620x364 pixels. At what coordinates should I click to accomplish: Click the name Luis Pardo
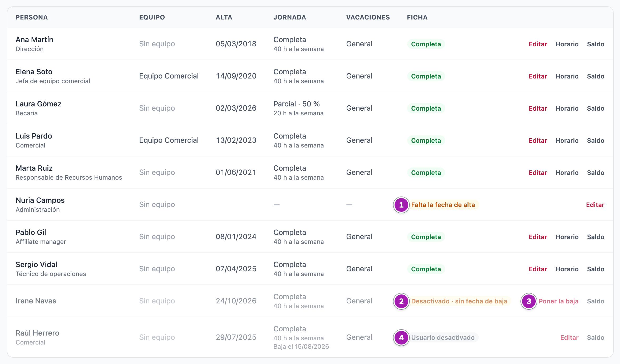(x=34, y=136)
